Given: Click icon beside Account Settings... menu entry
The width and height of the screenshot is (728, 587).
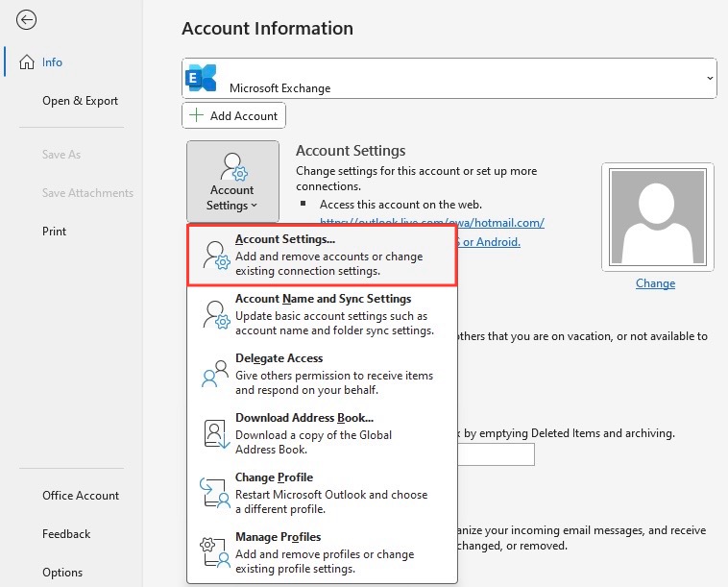Looking at the screenshot, I should point(216,255).
